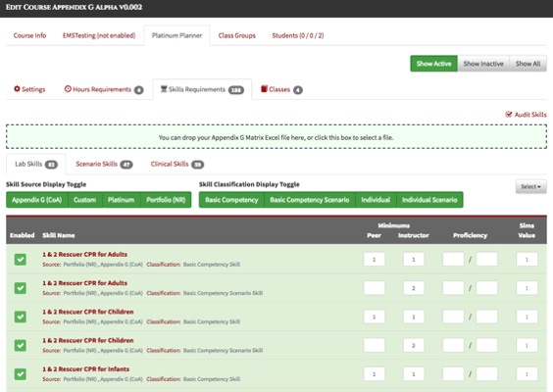The width and height of the screenshot is (553, 392).
Task: Toggle the Custom source filter
Action: click(85, 200)
